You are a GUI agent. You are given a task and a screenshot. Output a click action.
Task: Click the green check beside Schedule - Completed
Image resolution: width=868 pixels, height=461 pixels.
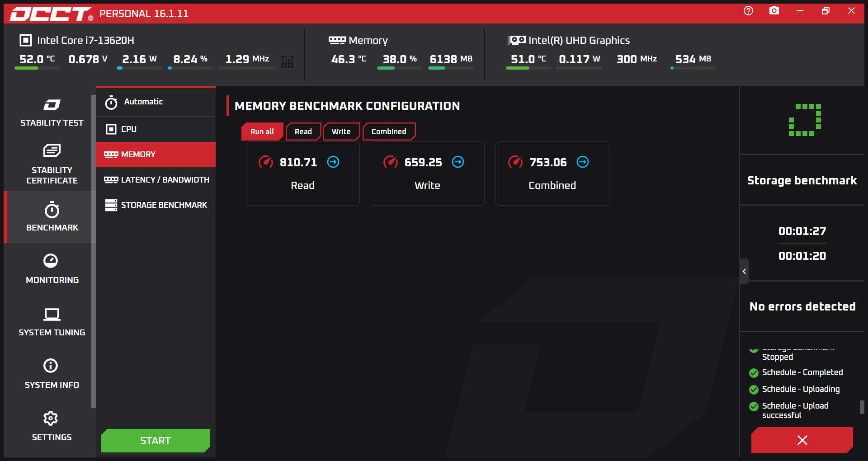[754, 373]
